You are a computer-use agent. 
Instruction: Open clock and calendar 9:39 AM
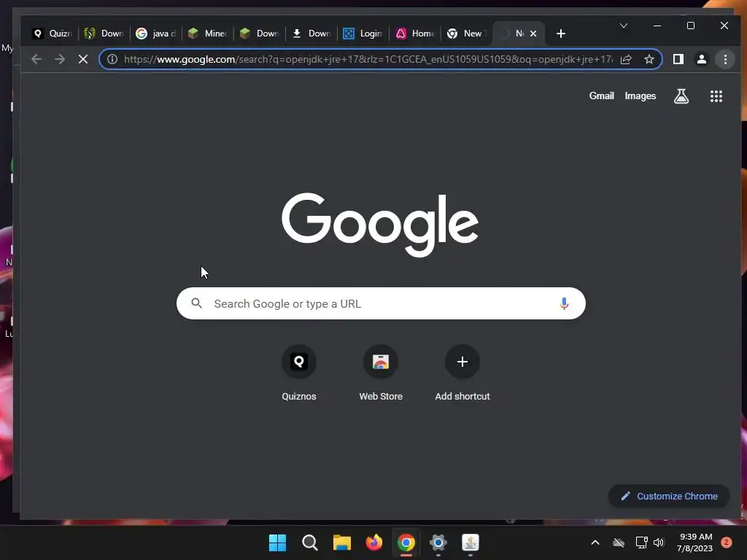(x=695, y=542)
